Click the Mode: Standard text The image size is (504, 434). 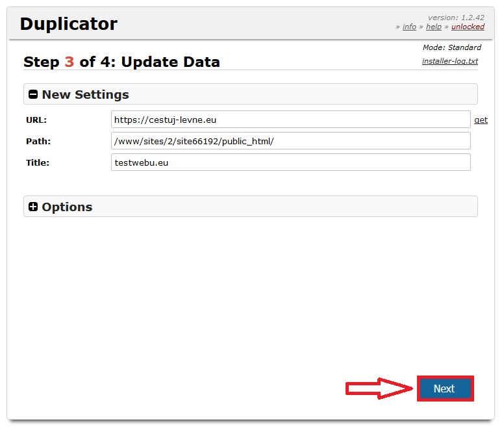[451, 47]
